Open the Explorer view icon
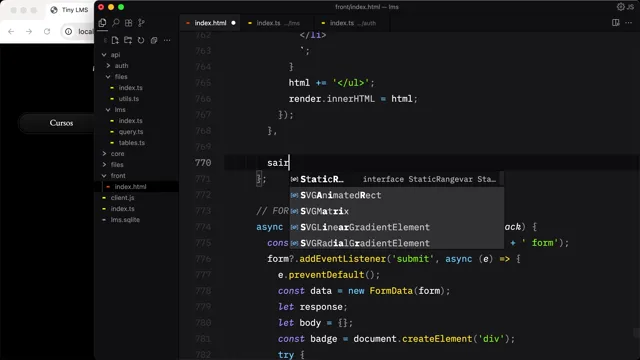 pos(102,23)
